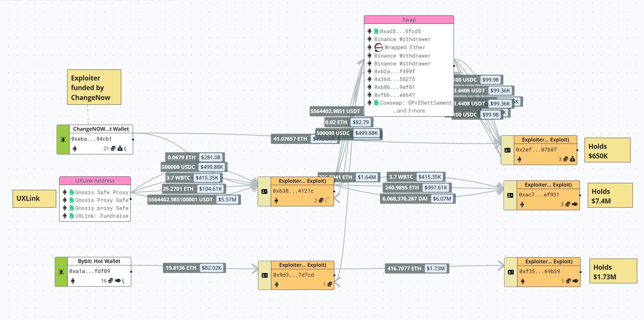
Task: Click the Ethereum icon on 0xac7...ef931 node
Action: pyautogui.click(x=522, y=204)
